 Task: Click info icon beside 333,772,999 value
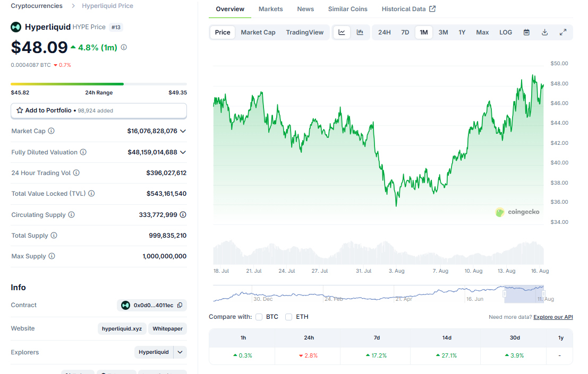183,214
